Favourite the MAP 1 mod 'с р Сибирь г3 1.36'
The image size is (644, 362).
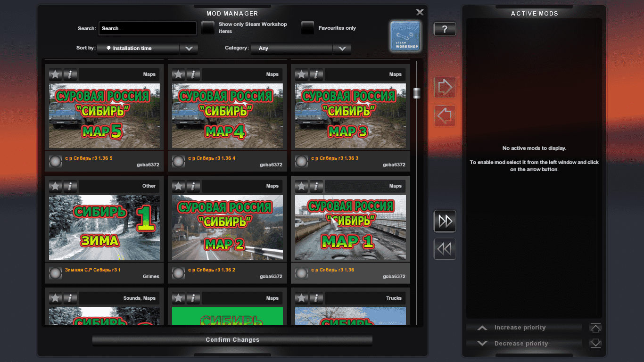tap(302, 186)
